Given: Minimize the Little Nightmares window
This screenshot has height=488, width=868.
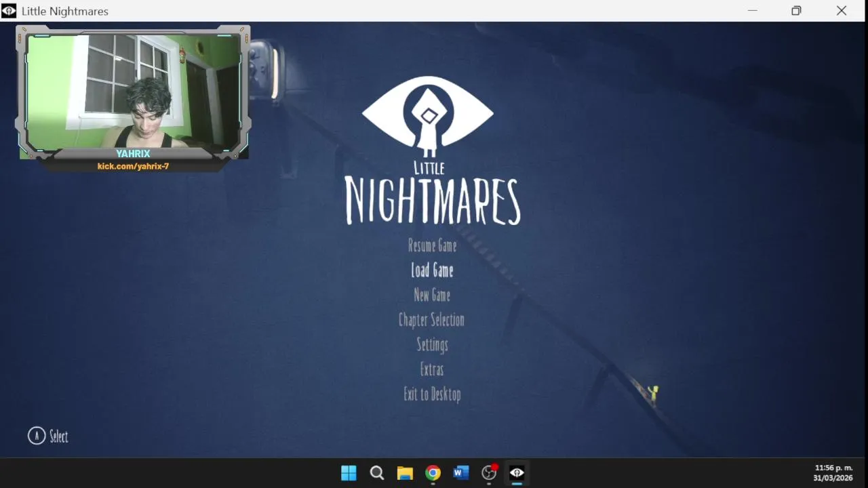Looking at the screenshot, I should tap(752, 11).
